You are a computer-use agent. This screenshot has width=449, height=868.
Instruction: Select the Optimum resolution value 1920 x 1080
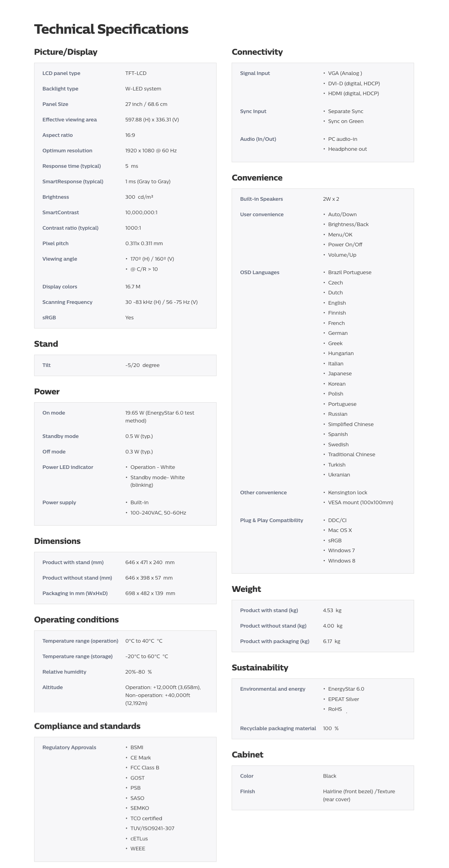(x=151, y=151)
